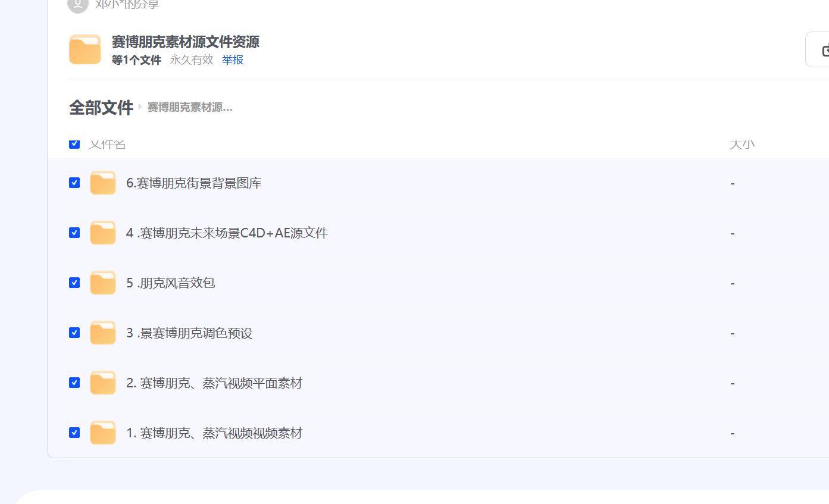Click the 举报 report link
Viewport: 829px width, 504px height.
point(233,60)
